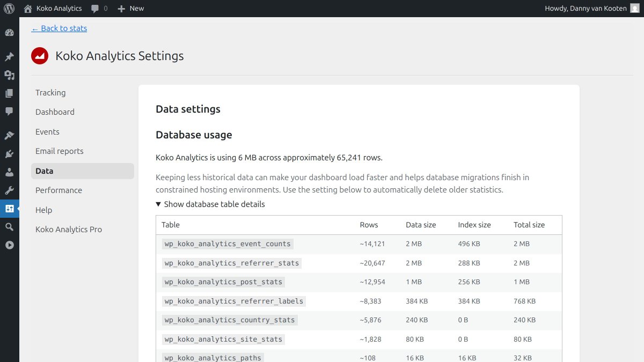This screenshot has width=644, height=362.
Task: Open the Koko Analytics Pro tab
Action: click(x=83, y=230)
